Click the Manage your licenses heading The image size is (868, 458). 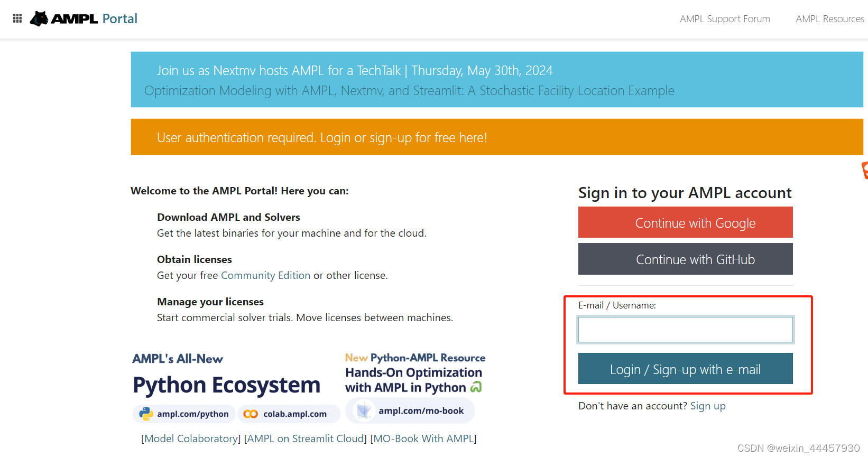(x=210, y=302)
